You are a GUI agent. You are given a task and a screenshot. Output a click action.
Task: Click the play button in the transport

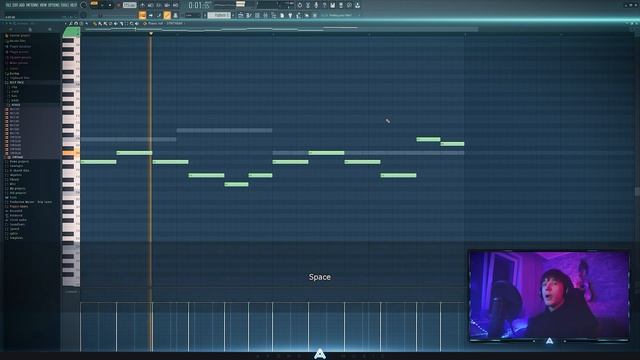[103, 5]
